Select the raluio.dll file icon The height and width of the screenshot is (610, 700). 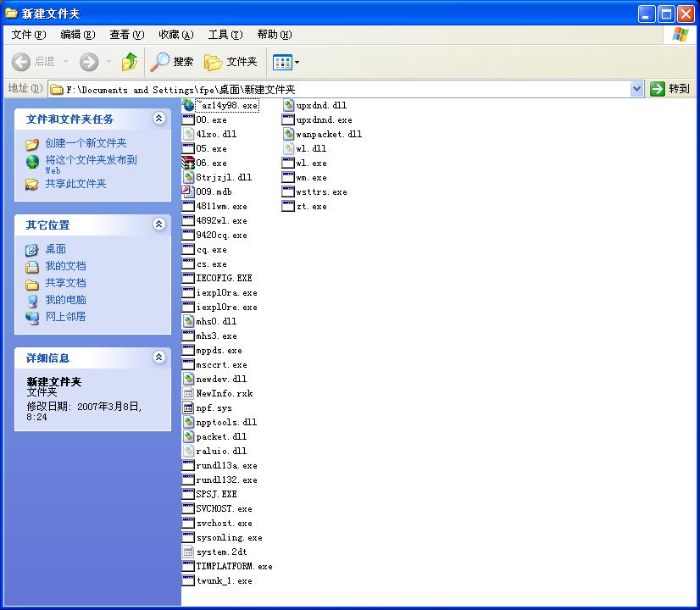coord(188,451)
